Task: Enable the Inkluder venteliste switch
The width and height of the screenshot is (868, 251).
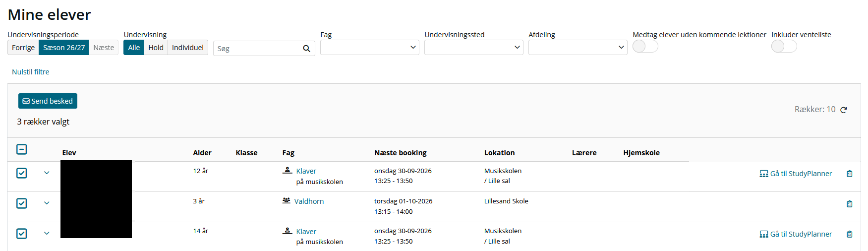Action: pyautogui.click(x=784, y=46)
